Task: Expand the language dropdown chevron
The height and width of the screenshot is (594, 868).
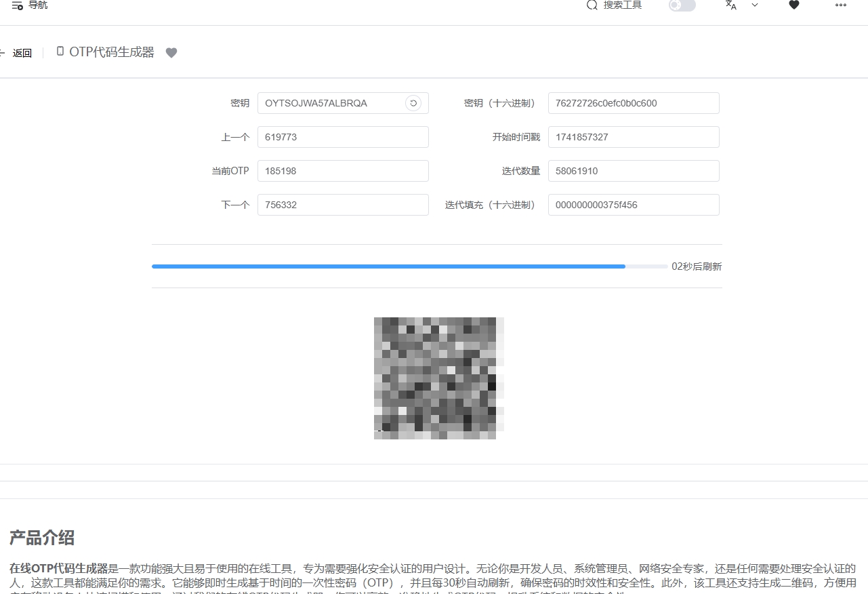Action: (755, 5)
